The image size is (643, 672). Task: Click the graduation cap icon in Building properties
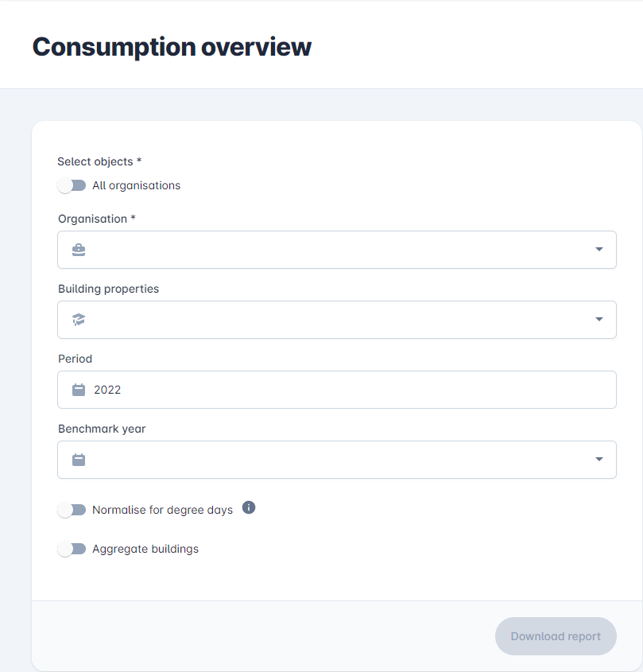coord(79,320)
